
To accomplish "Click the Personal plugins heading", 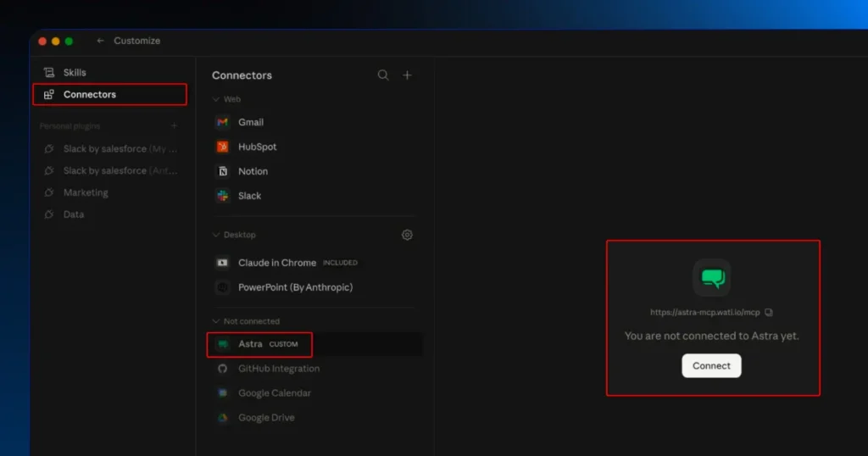I will coord(70,126).
